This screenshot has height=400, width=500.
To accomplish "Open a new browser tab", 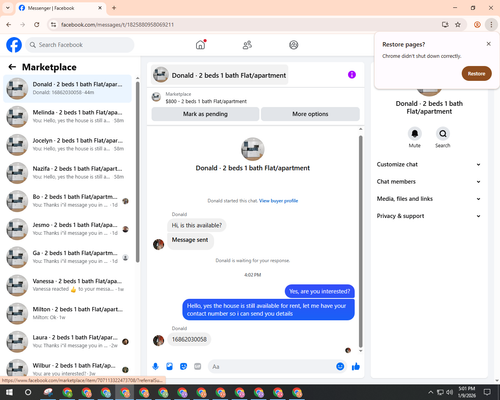I will [114, 8].
